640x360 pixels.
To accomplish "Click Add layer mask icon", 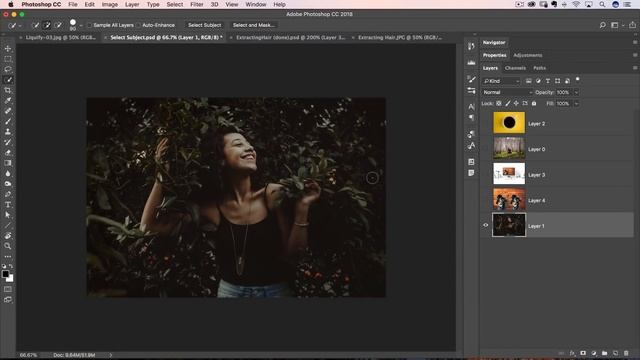I will 583,353.
